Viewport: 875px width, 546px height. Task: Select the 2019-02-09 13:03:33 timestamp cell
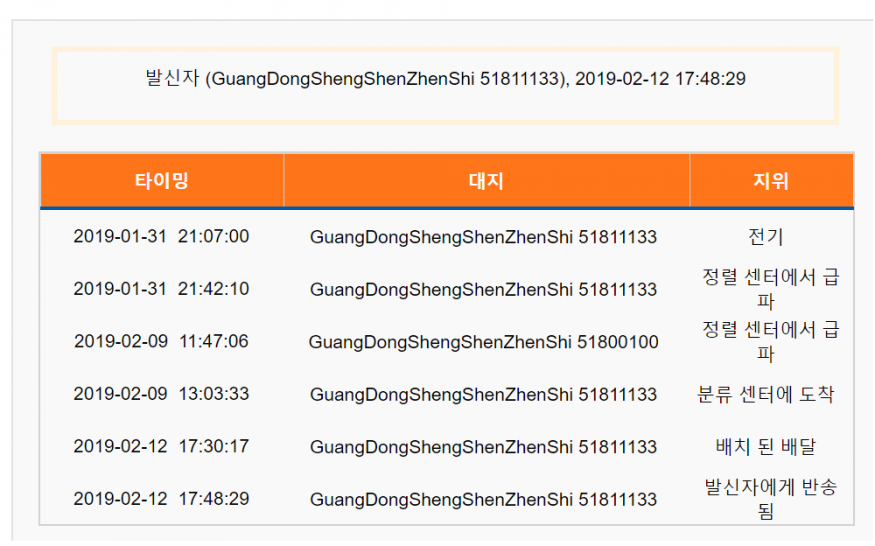click(x=161, y=394)
